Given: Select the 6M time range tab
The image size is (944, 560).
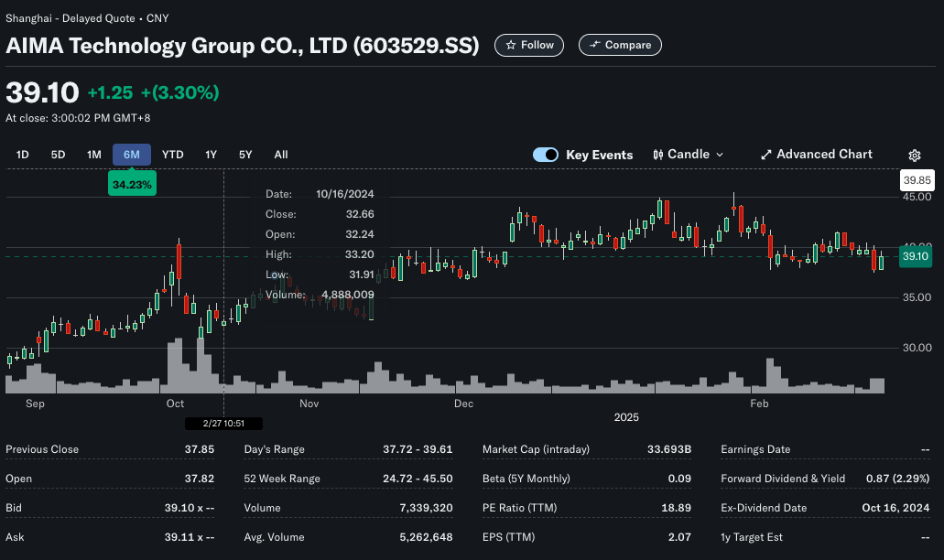Looking at the screenshot, I should (131, 155).
